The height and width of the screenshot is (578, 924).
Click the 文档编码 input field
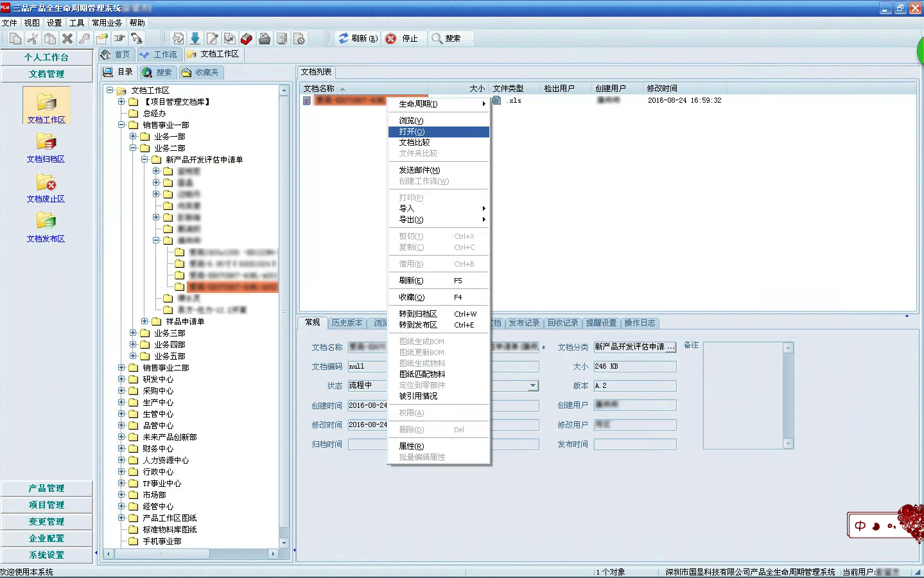coord(367,367)
